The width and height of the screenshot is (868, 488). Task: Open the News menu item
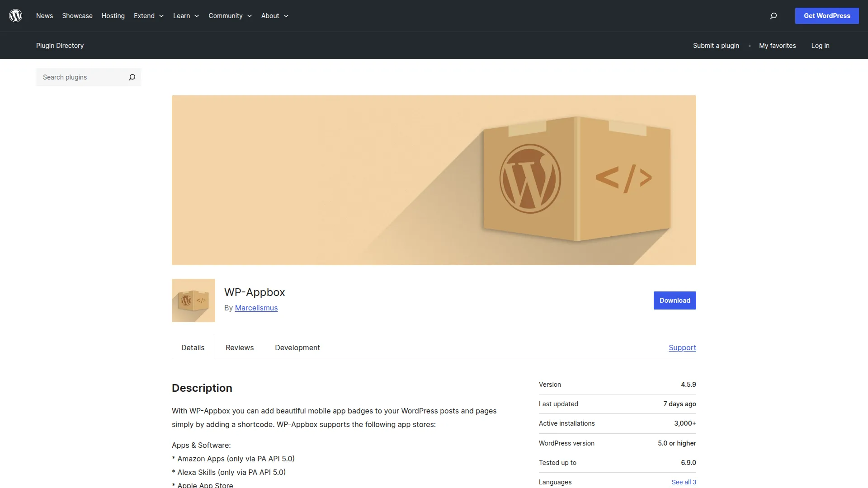pyautogui.click(x=44, y=16)
